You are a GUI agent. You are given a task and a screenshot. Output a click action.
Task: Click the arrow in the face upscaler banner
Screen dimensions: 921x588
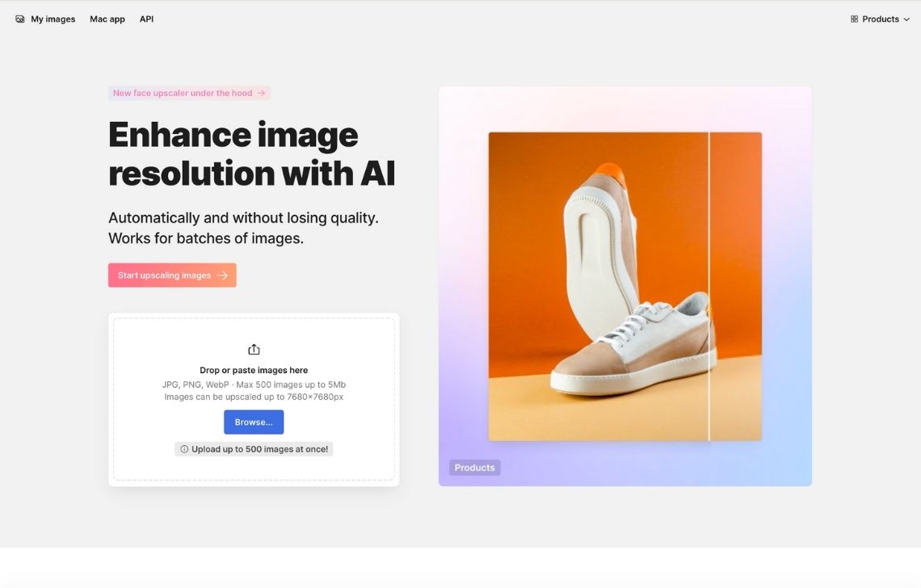point(261,93)
